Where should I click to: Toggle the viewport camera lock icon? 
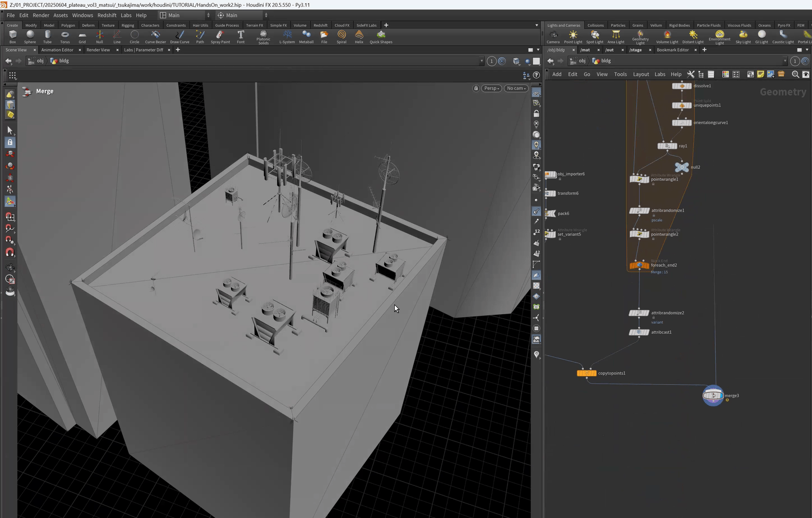point(476,88)
